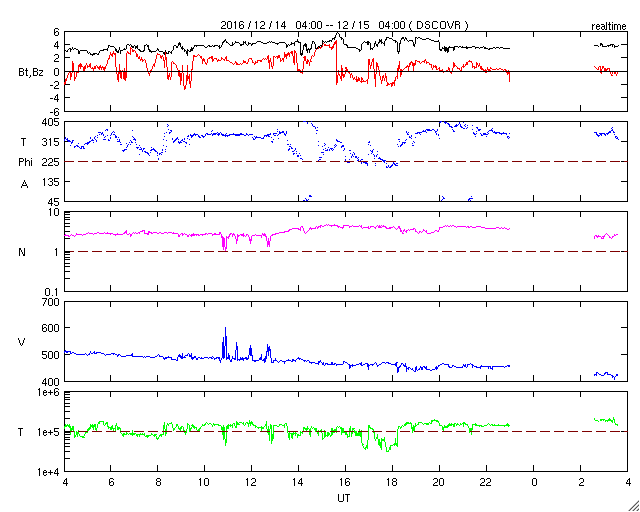
Task: Click the "-2" tick on the Bt,Bz axis
Action: 55,85
